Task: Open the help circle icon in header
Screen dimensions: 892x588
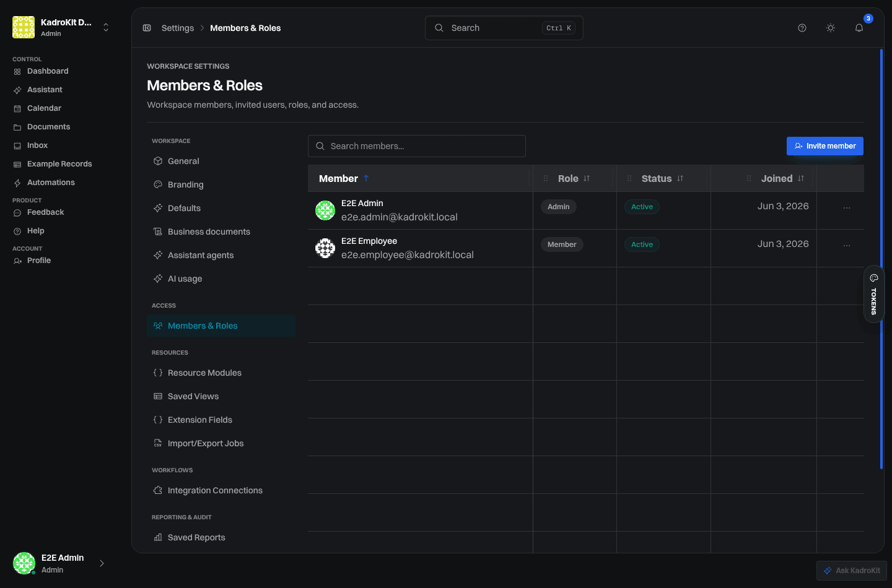Action: 802,28
